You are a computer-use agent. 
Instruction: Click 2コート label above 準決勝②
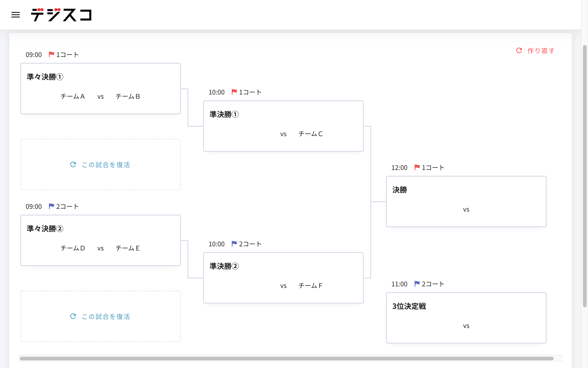[250, 244]
